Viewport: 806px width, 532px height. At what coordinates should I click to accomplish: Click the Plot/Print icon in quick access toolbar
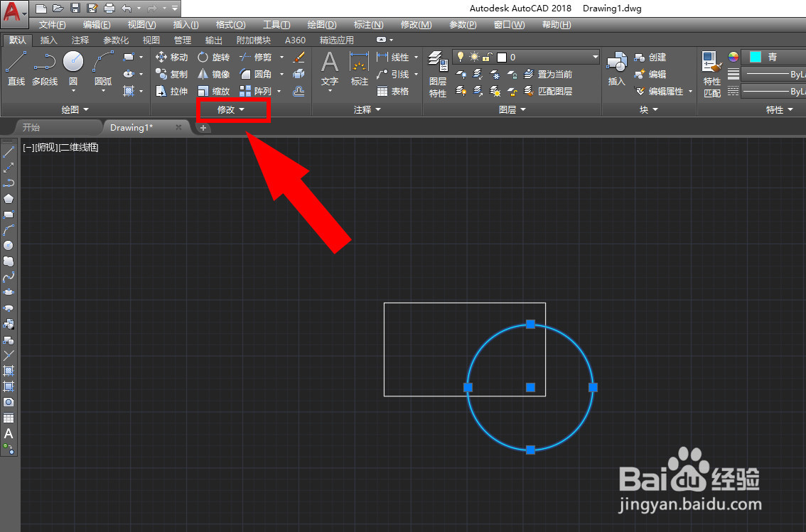click(x=109, y=9)
